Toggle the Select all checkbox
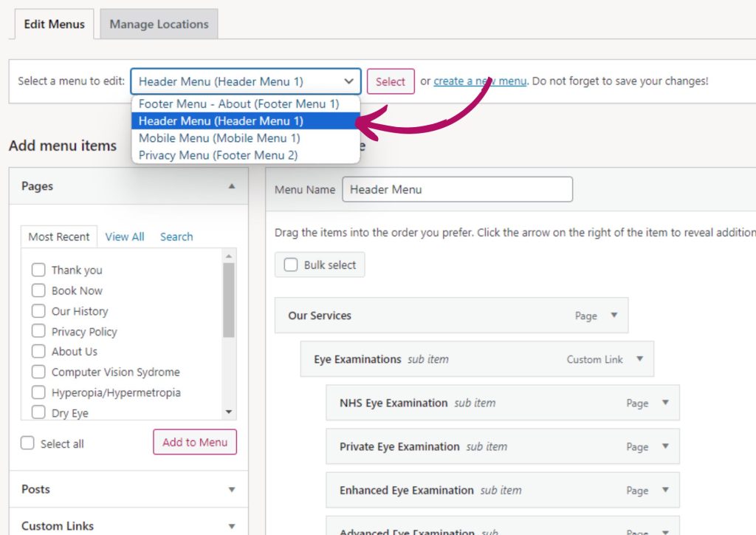756x535 pixels. click(x=28, y=443)
